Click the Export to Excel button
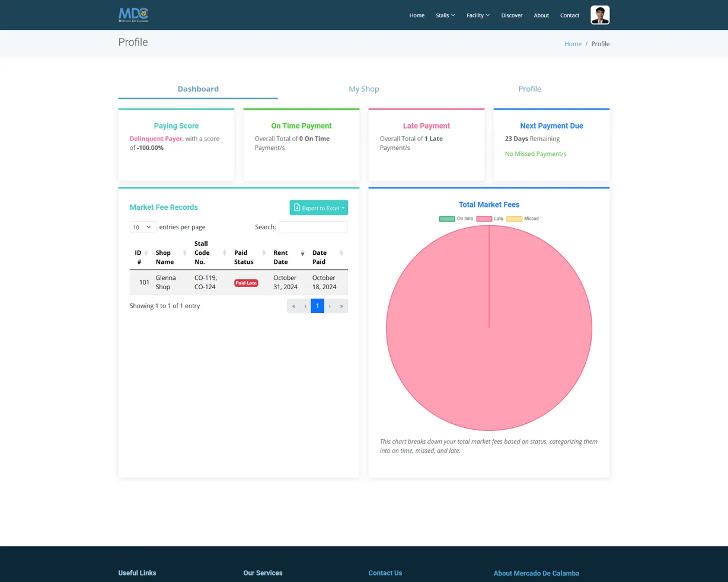 coord(319,208)
